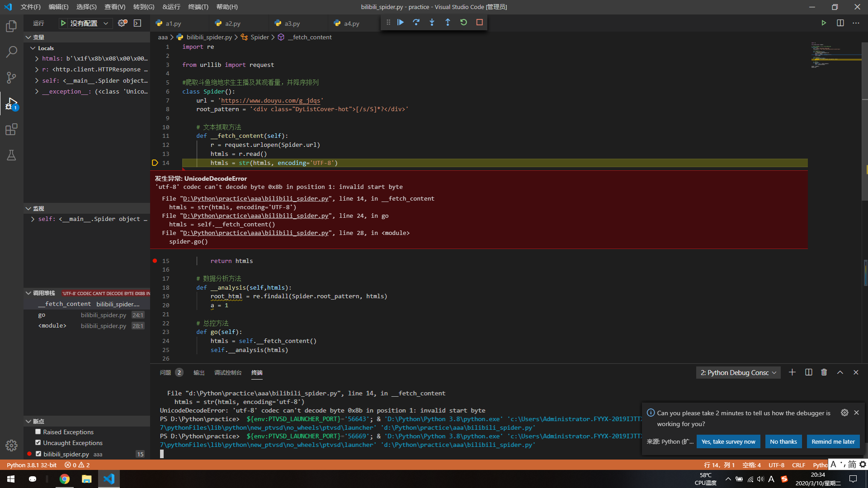Split the terminal panel
This screenshot has width=868, height=488.
808,372
